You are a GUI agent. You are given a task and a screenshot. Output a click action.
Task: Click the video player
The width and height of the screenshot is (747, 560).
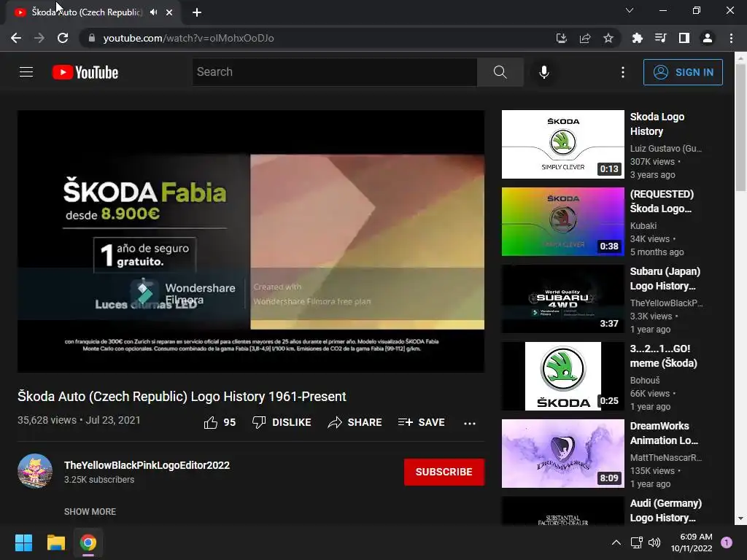pos(251,241)
